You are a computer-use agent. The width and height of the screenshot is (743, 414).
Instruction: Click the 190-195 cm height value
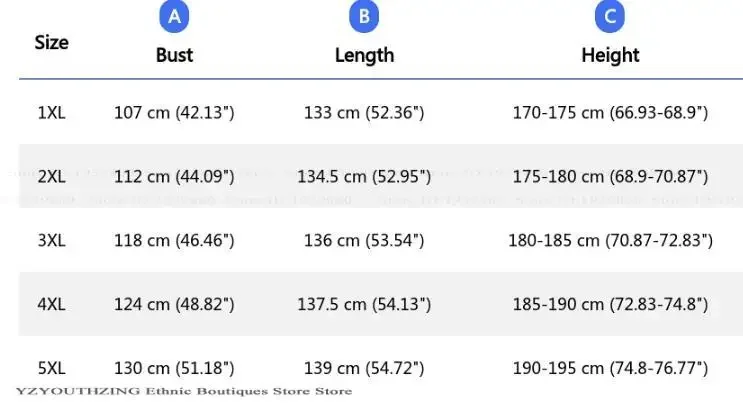610,368
